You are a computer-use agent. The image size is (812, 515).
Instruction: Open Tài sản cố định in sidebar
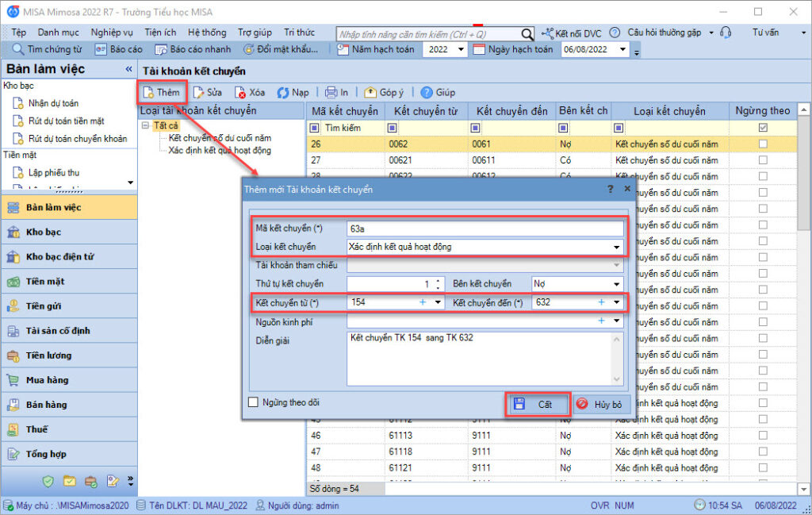pyautogui.click(x=13, y=331)
